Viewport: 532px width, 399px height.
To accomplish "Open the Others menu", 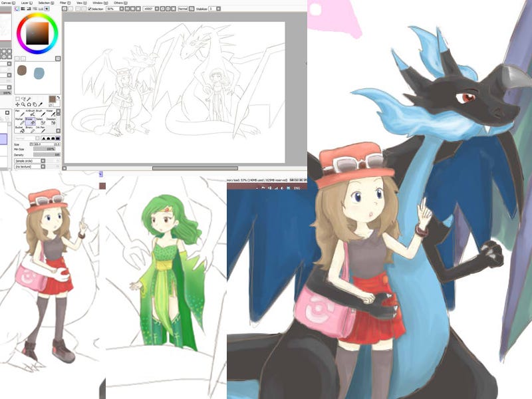I will pos(121,3).
